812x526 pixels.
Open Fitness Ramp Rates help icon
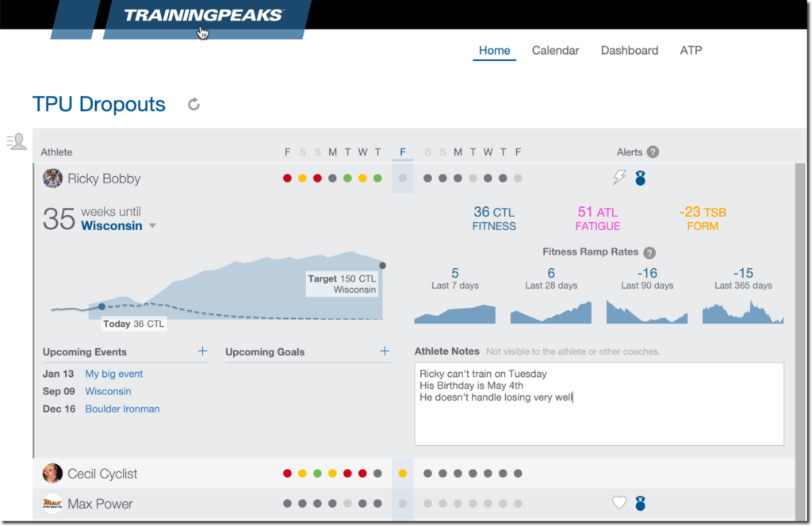pos(649,252)
